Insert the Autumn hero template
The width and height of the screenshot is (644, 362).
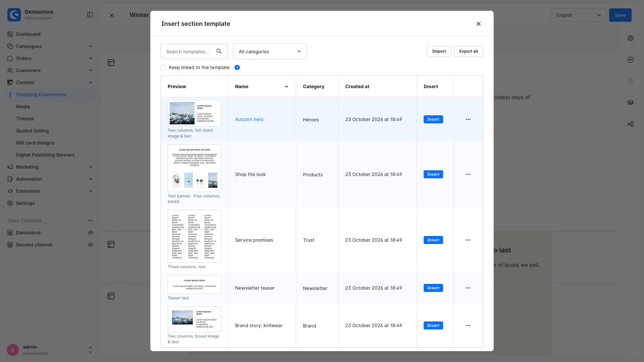coord(433,119)
